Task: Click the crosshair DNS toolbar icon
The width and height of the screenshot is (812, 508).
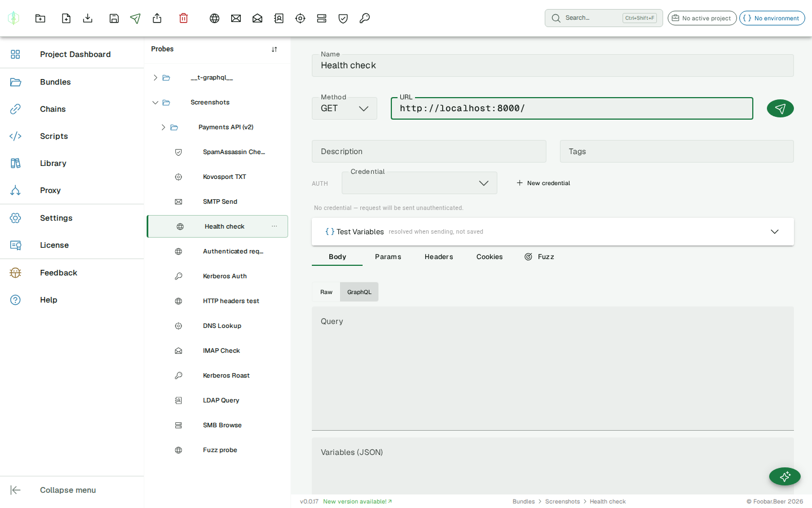Action: click(x=300, y=18)
